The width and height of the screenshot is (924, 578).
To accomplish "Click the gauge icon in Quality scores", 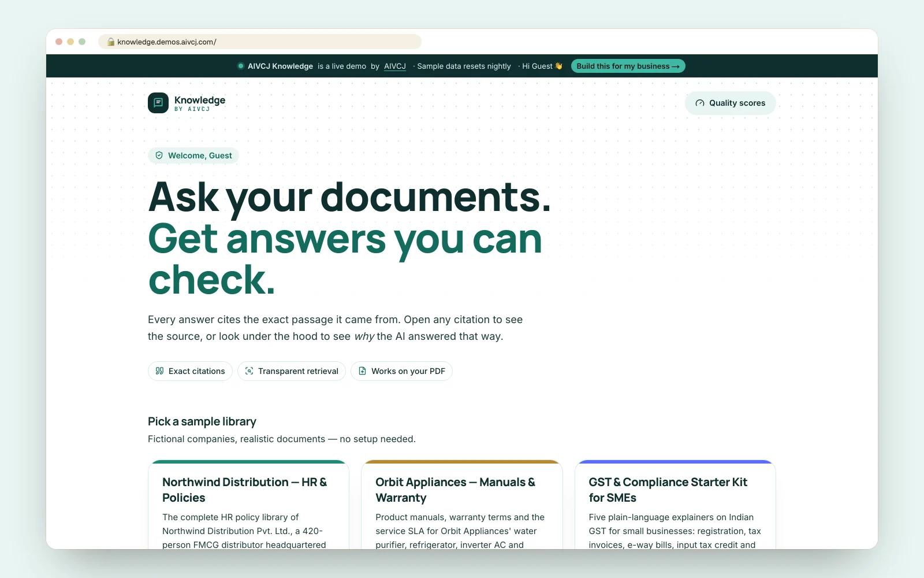I will click(x=700, y=103).
